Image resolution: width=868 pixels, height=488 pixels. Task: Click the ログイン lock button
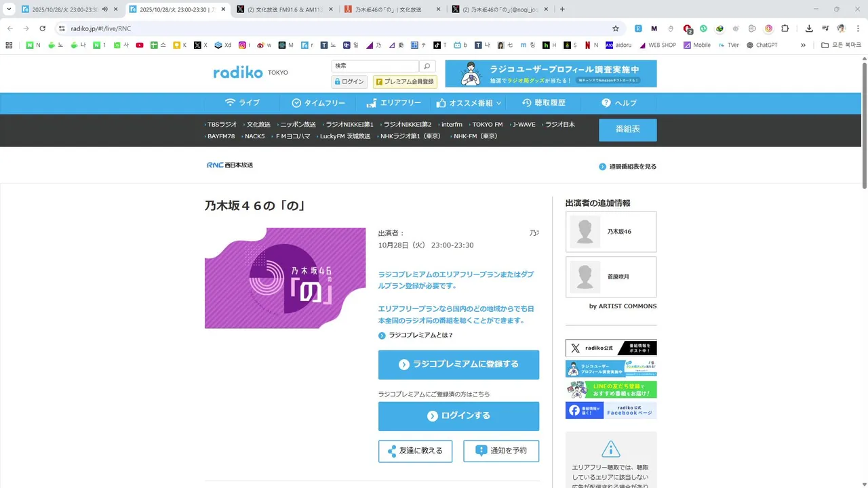click(x=349, y=81)
